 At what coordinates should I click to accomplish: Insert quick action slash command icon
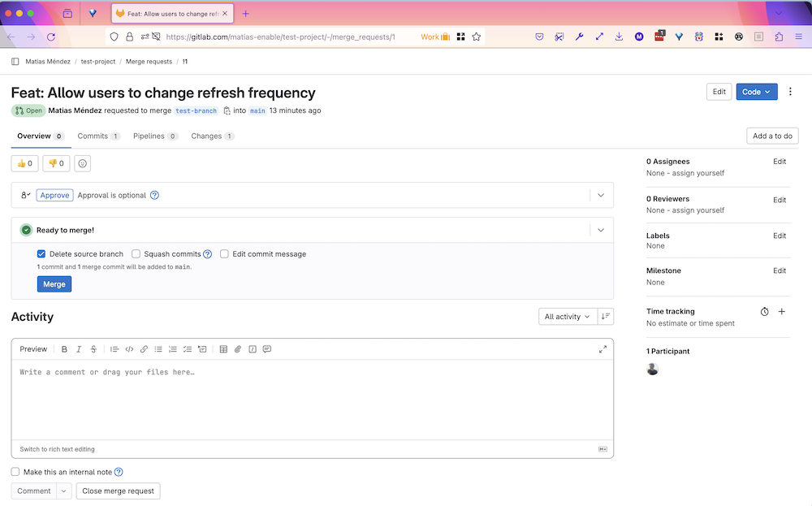click(253, 349)
